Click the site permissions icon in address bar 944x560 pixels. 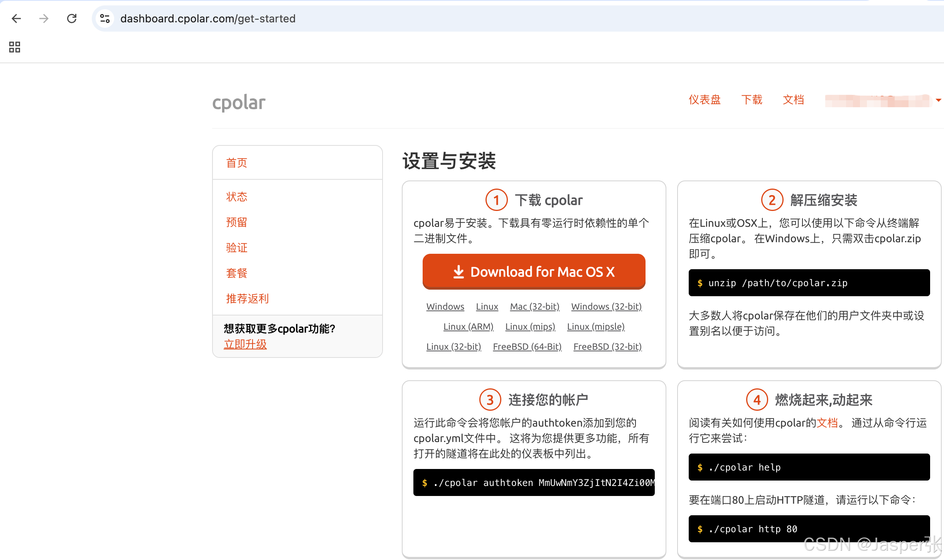104,18
